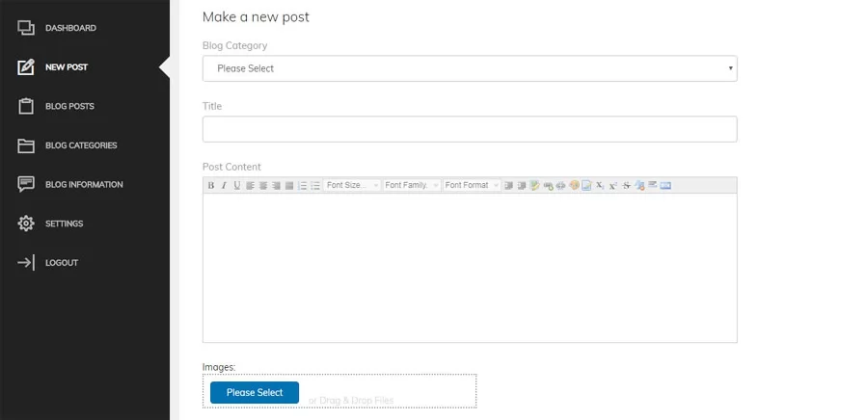Apply subscript formatting
The image size is (868, 420).
(600, 185)
